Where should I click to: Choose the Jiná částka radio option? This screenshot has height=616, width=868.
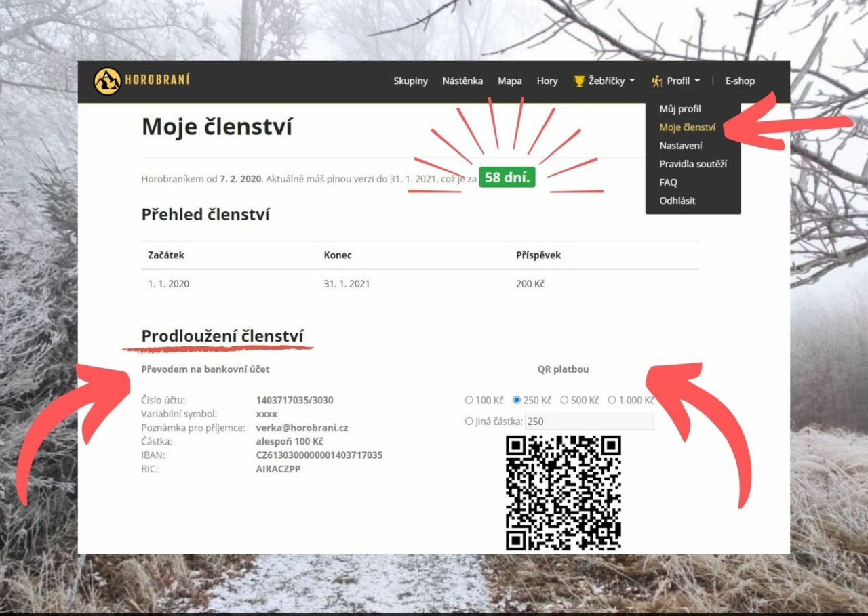469,421
